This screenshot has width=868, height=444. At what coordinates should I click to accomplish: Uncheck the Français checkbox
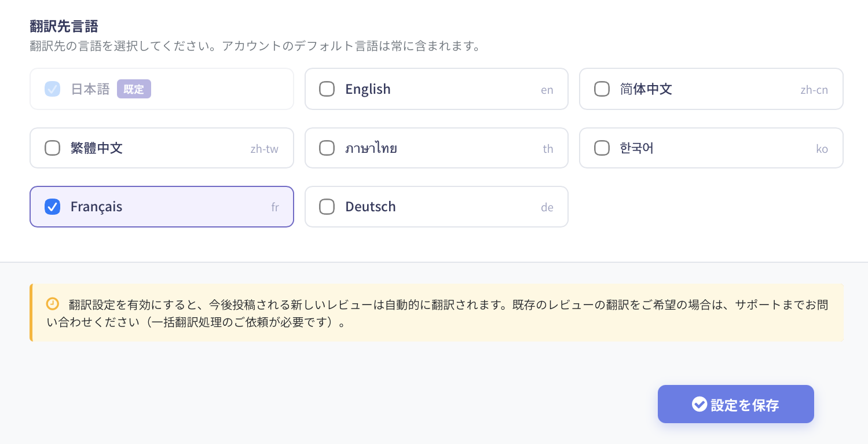[x=53, y=207]
